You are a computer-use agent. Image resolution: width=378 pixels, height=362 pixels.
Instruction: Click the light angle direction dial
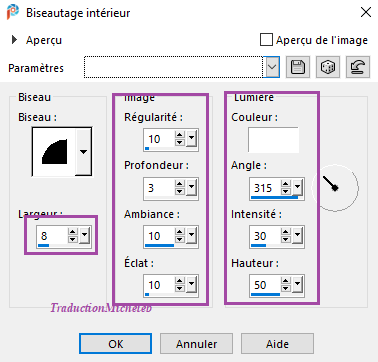pos(335,188)
